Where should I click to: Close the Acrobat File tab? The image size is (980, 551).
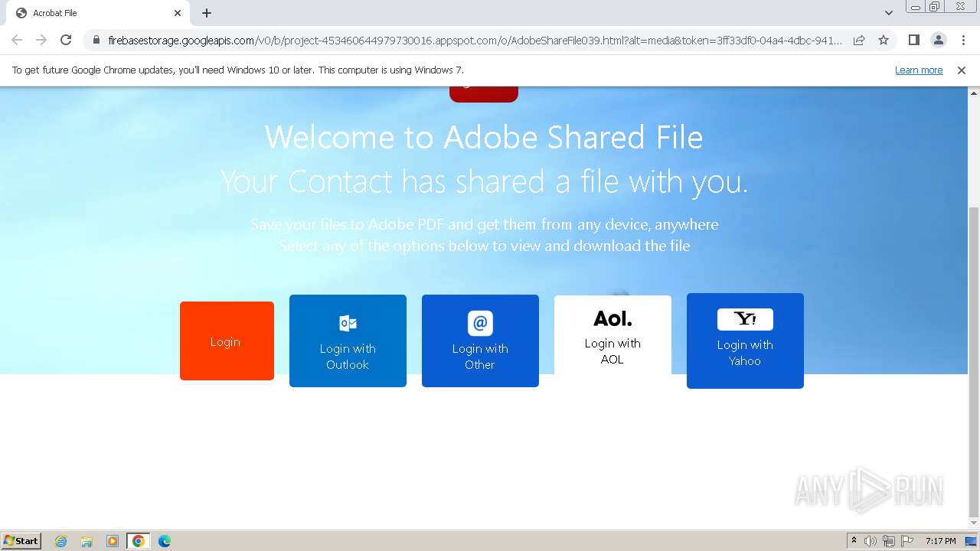click(x=178, y=13)
